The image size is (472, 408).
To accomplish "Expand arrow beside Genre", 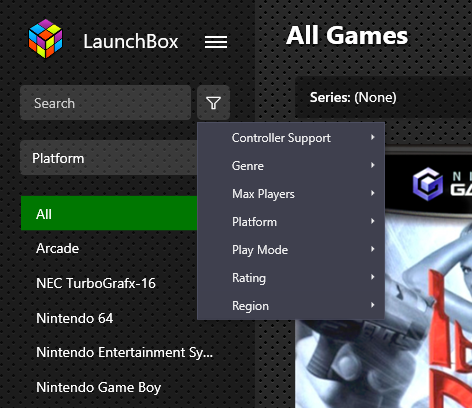I will click(373, 165).
